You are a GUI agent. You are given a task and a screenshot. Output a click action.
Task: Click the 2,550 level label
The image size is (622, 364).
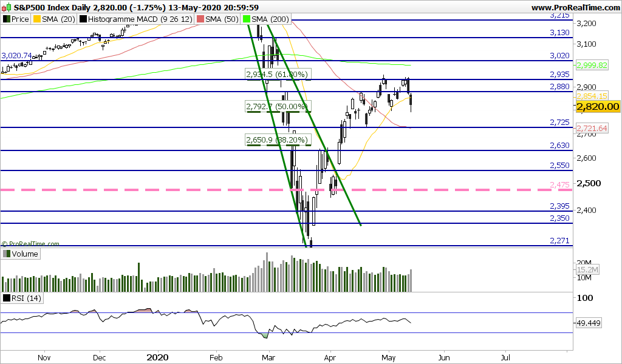[x=559, y=166]
